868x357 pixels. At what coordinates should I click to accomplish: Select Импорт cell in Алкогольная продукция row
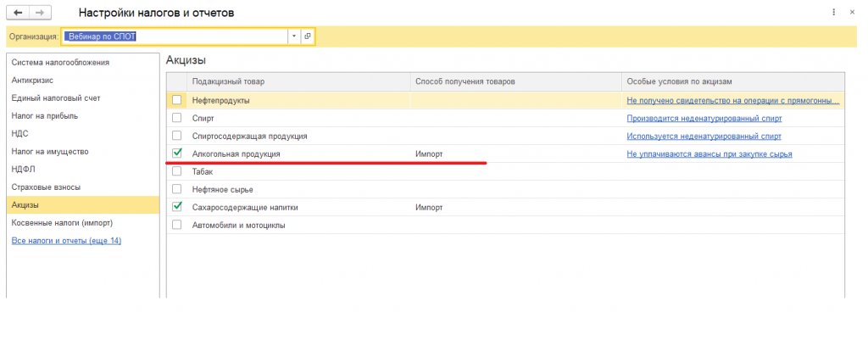515,153
